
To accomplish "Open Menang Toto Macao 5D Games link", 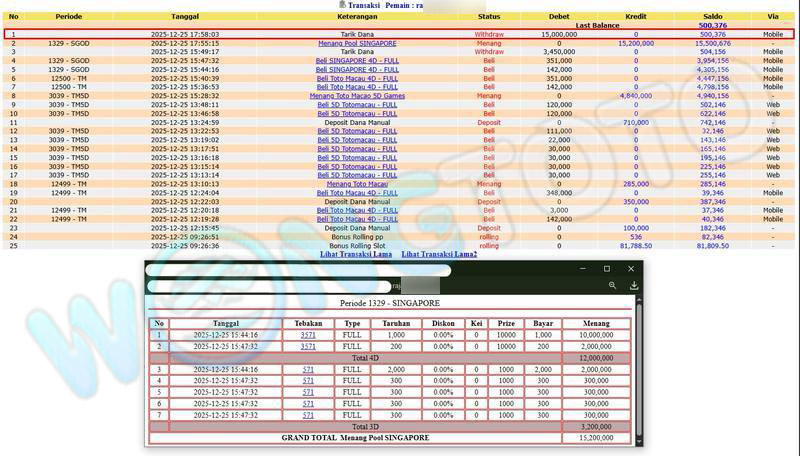I will (x=357, y=96).
